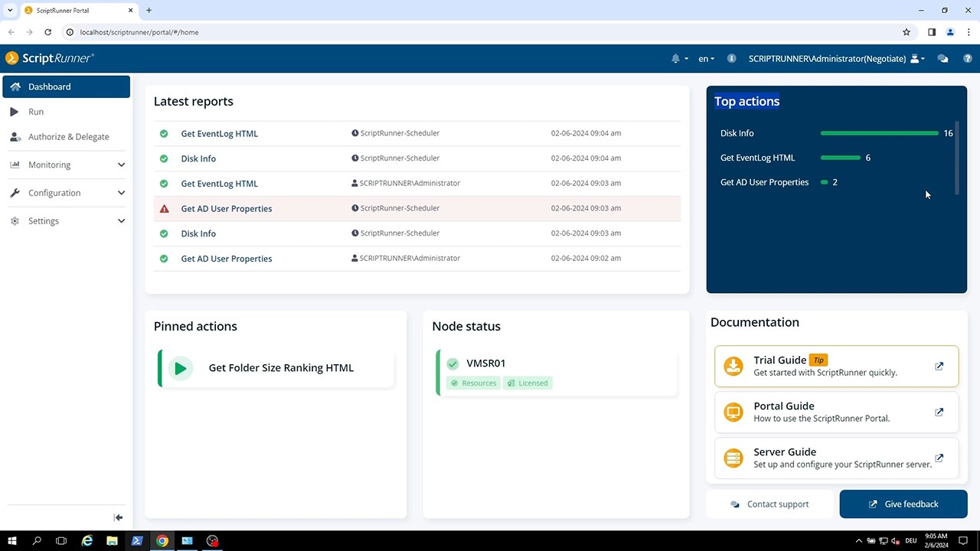Click the Contact support button
The image size is (980, 551).
tap(769, 504)
